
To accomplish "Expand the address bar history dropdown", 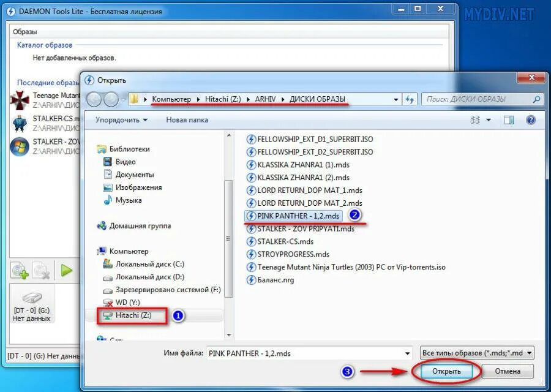I will click(x=396, y=99).
